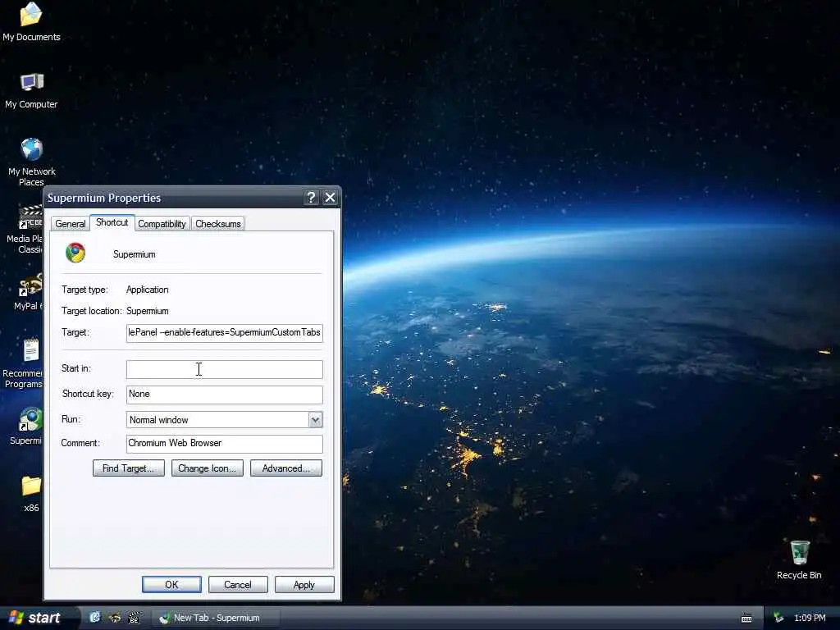Cancel the Properties dialog
Screen dimensions: 840x630
click(x=238, y=584)
